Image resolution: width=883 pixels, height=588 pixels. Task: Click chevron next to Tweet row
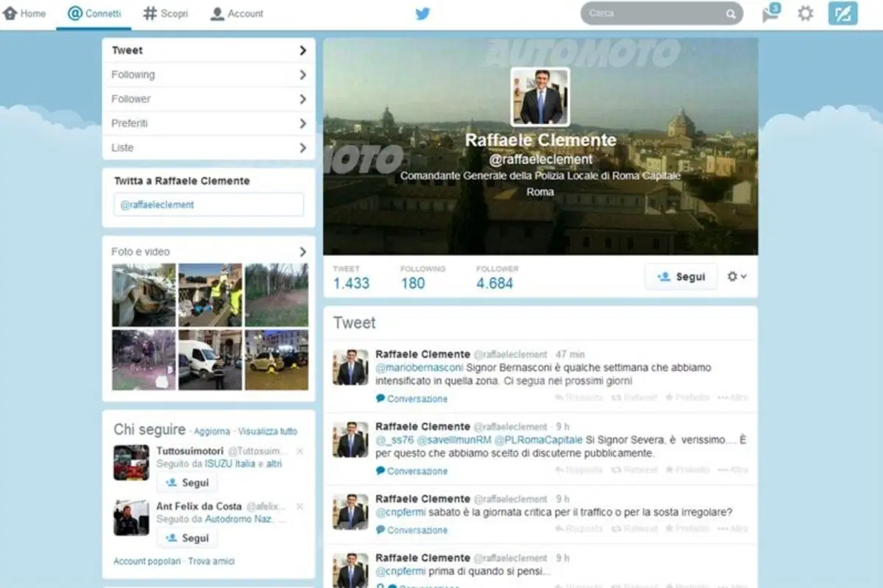pos(302,51)
